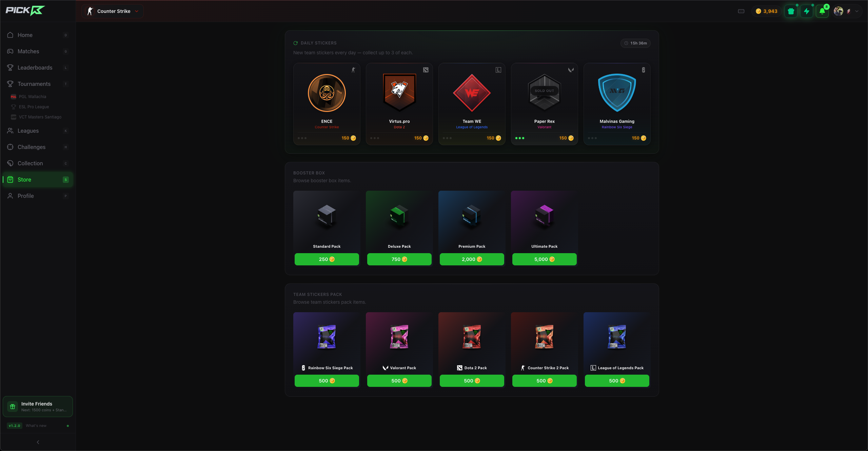Open the Counter Strike game dropdown

(113, 11)
